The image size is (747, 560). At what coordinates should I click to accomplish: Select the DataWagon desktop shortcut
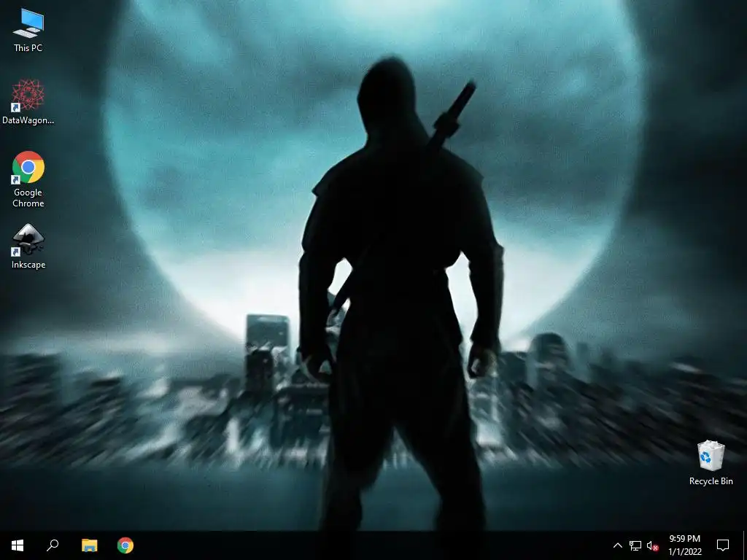coord(28,102)
